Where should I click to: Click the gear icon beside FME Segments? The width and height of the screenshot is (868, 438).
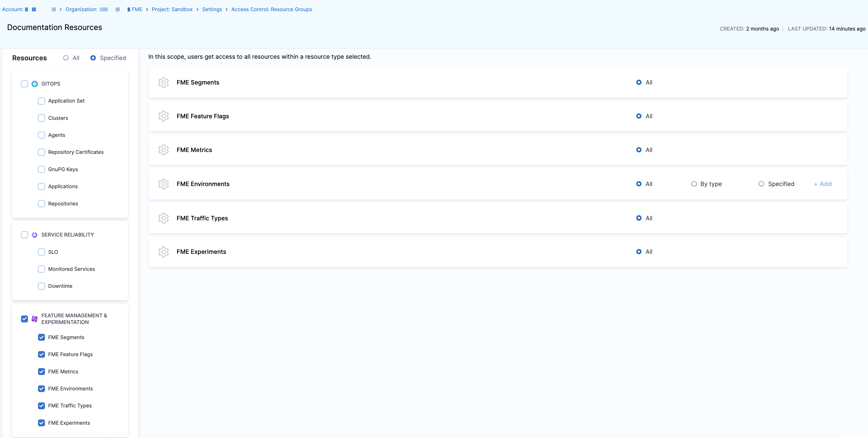(x=164, y=82)
